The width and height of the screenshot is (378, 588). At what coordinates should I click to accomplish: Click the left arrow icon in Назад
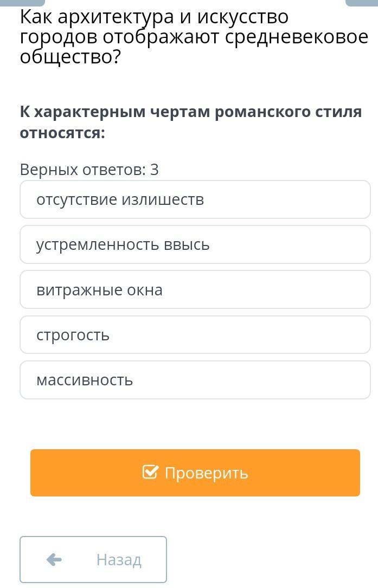click(54, 560)
